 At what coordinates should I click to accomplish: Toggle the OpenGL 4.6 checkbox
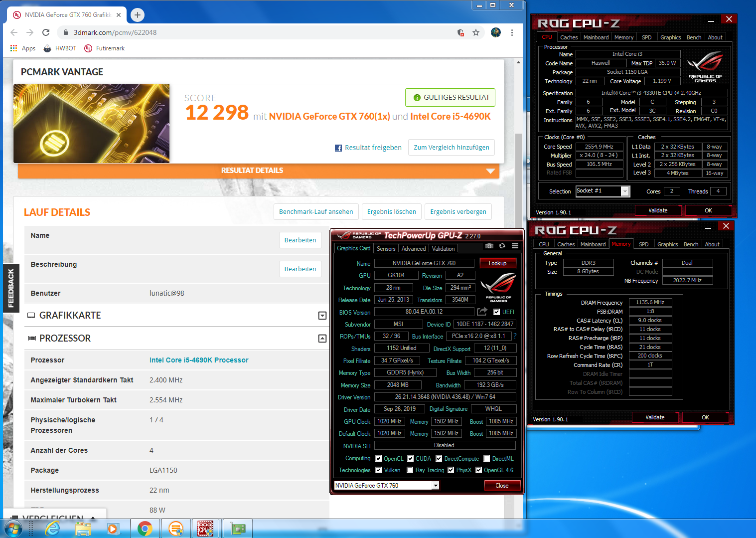tap(479, 470)
